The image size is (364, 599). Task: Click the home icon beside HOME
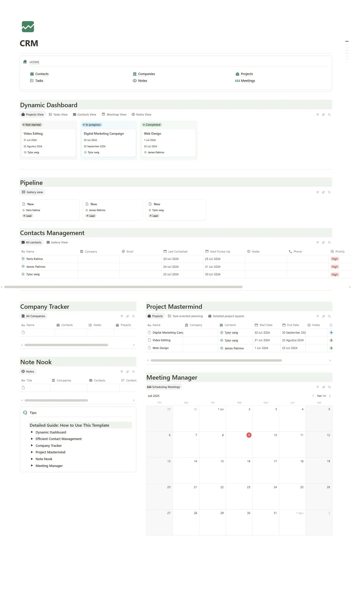(x=25, y=62)
